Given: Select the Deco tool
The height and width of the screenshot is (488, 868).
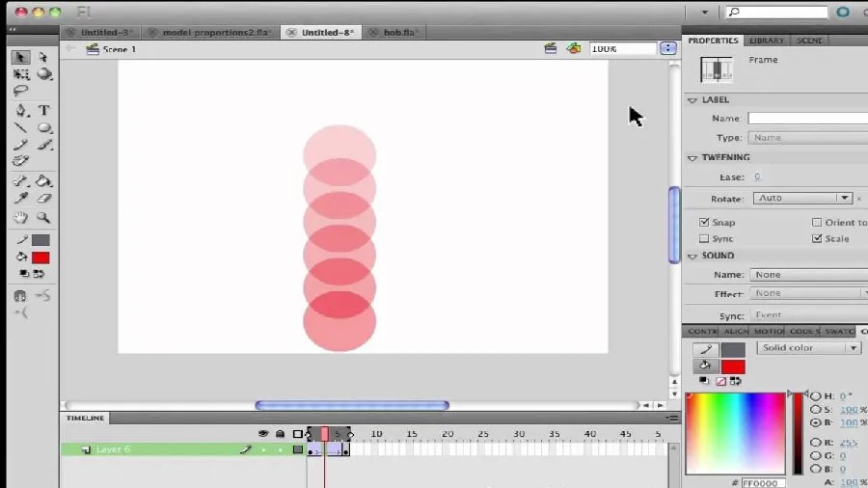Looking at the screenshot, I should (20, 161).
